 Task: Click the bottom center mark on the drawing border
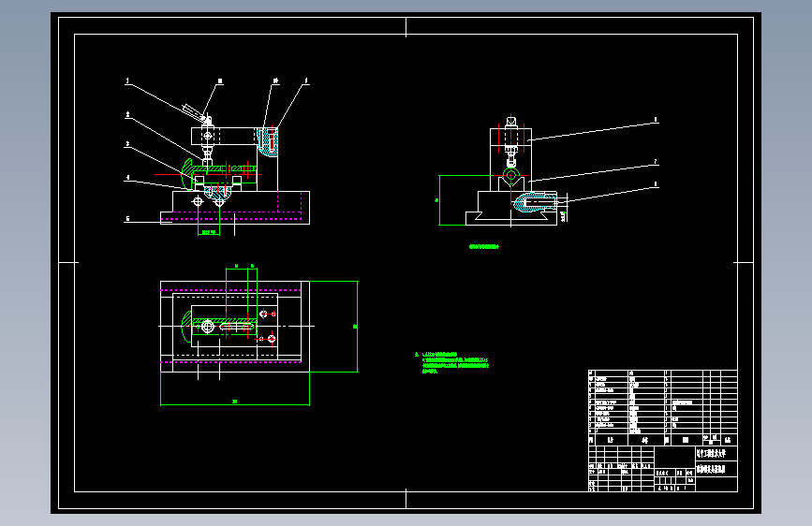pyautogui.click(x=406, y=499)
